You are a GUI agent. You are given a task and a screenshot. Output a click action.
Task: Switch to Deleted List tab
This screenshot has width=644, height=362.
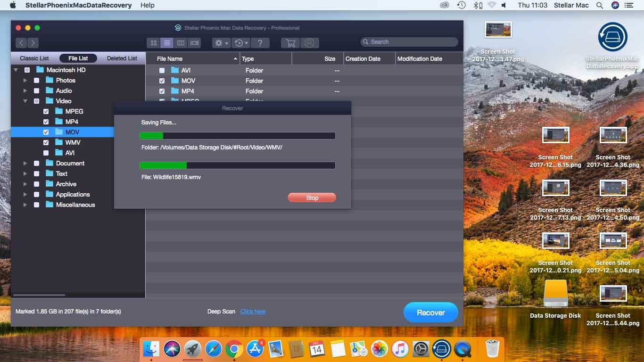[x=122, y=58]
